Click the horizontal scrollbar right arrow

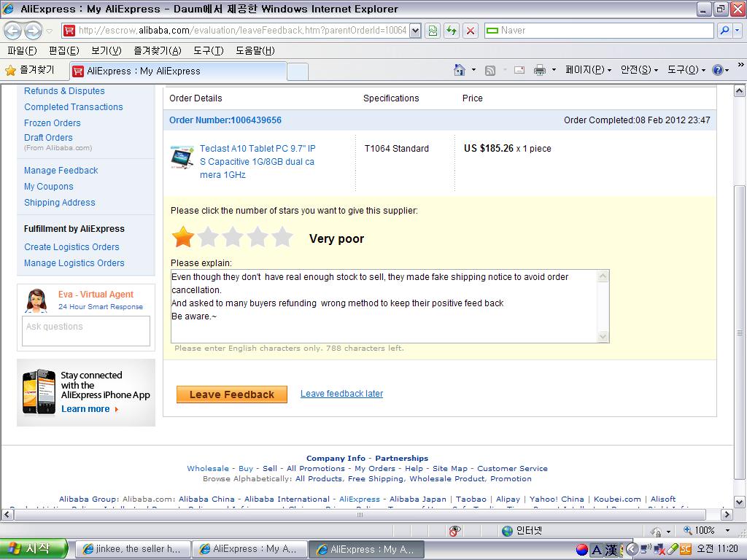727,514
